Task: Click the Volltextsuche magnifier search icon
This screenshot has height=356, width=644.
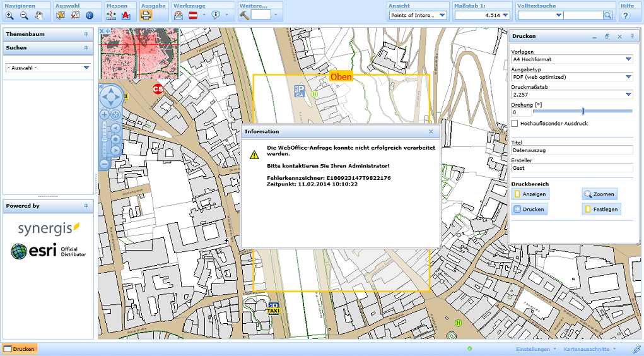Action: [x=607, y=15]
